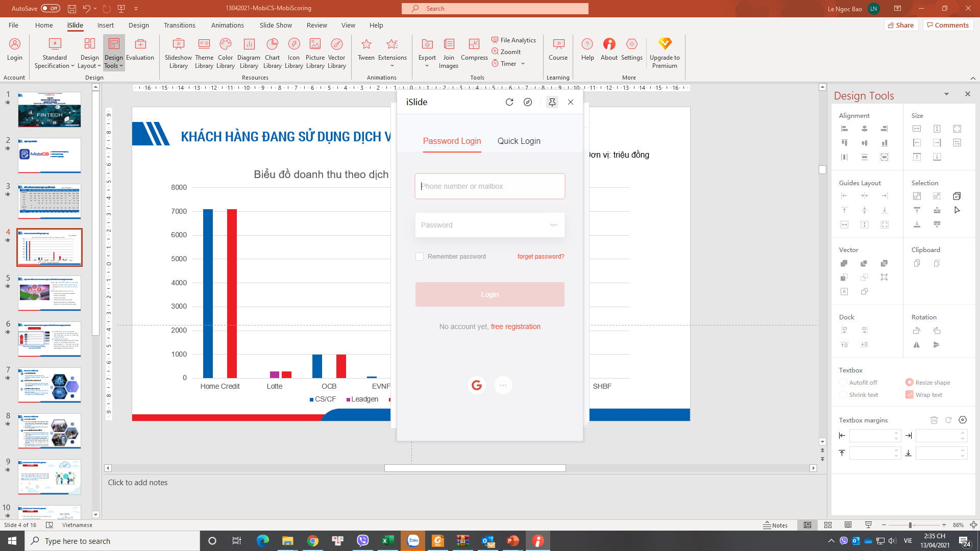Tick Remember password checkbox
Screen dimensions: 980x551
(x=420, y=257)
